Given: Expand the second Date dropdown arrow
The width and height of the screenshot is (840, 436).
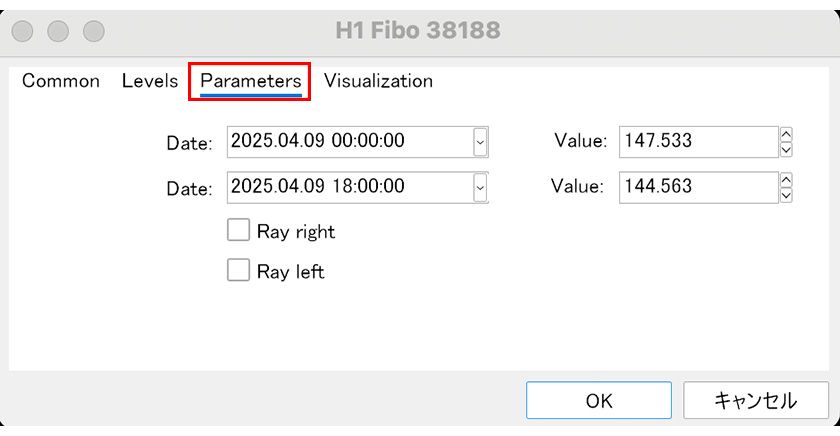Looking at the screenshot, I should pyautogui.click(x=480, y=187).
